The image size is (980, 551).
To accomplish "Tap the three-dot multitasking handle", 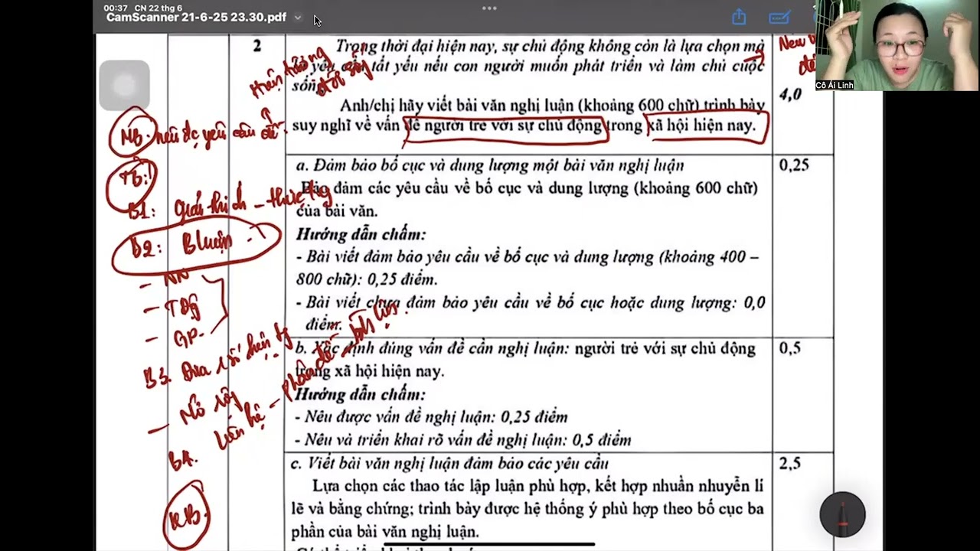I will coord(489,8).
